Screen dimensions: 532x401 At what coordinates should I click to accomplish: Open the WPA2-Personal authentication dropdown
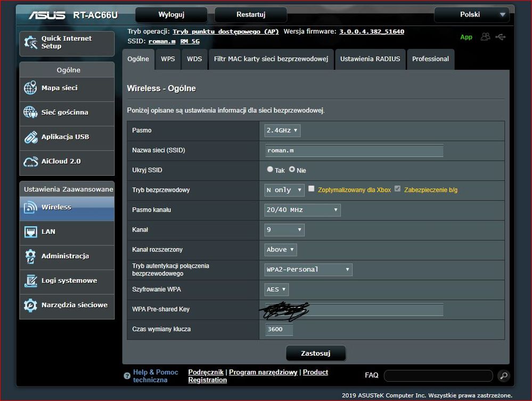(x=308, y=269)
